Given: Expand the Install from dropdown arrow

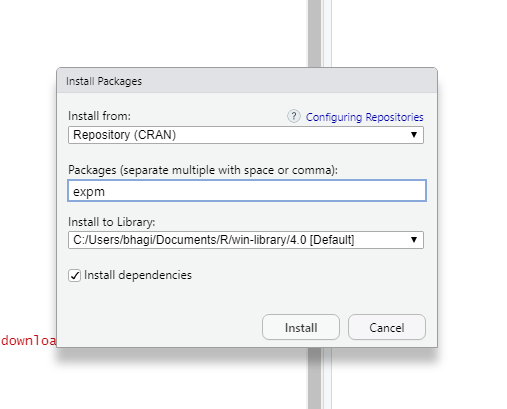Looking at the screenshot, I should (x=414, y=135).
